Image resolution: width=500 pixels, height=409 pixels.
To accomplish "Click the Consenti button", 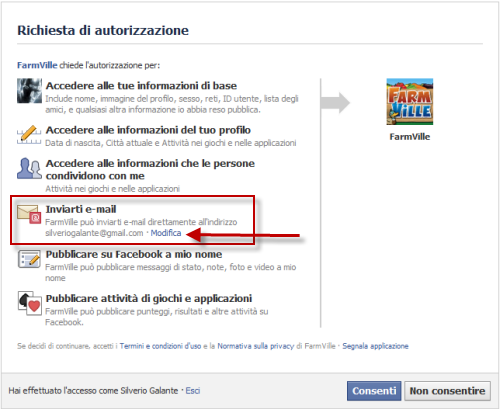I will 374,391.
